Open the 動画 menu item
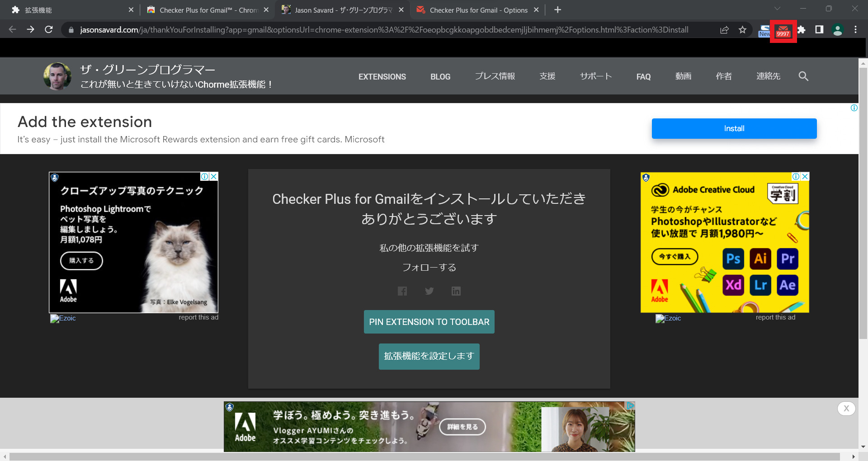Image resolution: width=868 pixels, height=461 pixels. (x=684, y=76)
